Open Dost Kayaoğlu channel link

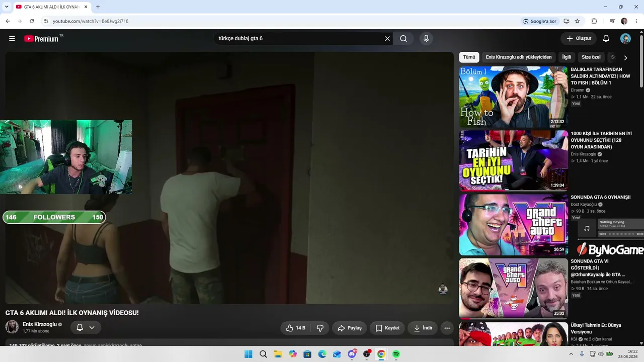coord(584,205)
